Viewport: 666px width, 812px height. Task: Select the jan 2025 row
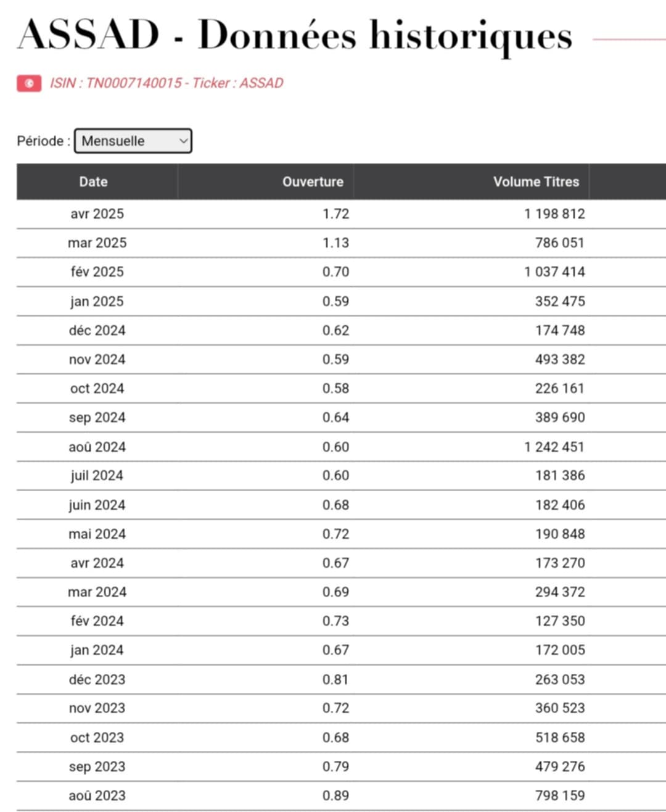pyautogui.click(x=341, y=301)
